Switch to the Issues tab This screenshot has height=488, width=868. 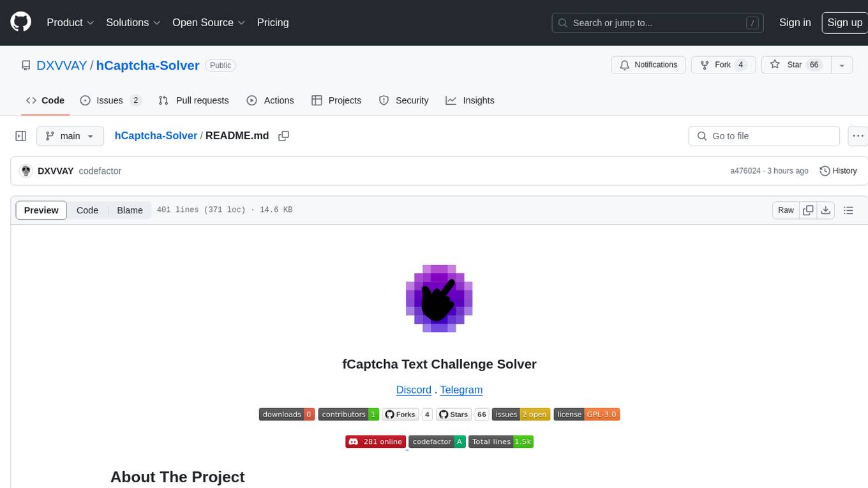click(x=110, y=100)
